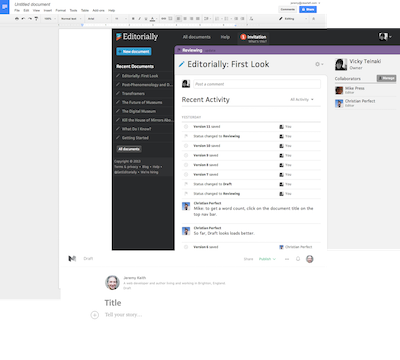Click the Medium logo icon
Screen dimensions: 400x360
pyautogui.click(x=72, y=259)
